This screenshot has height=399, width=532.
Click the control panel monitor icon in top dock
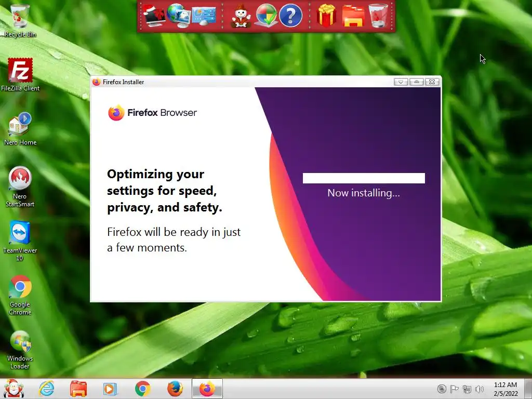[204, 16]
